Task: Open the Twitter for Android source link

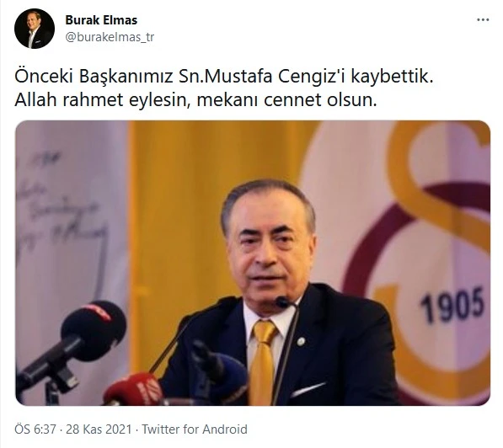Action: [195, 429]
